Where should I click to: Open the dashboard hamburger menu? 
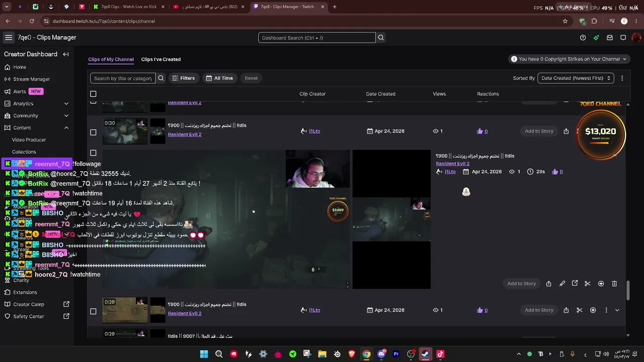(x=9, y=38)
